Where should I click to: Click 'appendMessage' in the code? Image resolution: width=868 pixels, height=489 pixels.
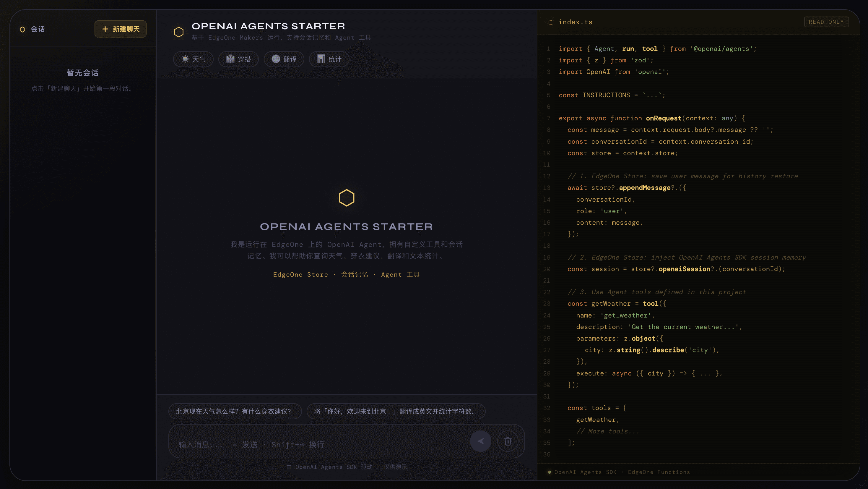(645, 187)
